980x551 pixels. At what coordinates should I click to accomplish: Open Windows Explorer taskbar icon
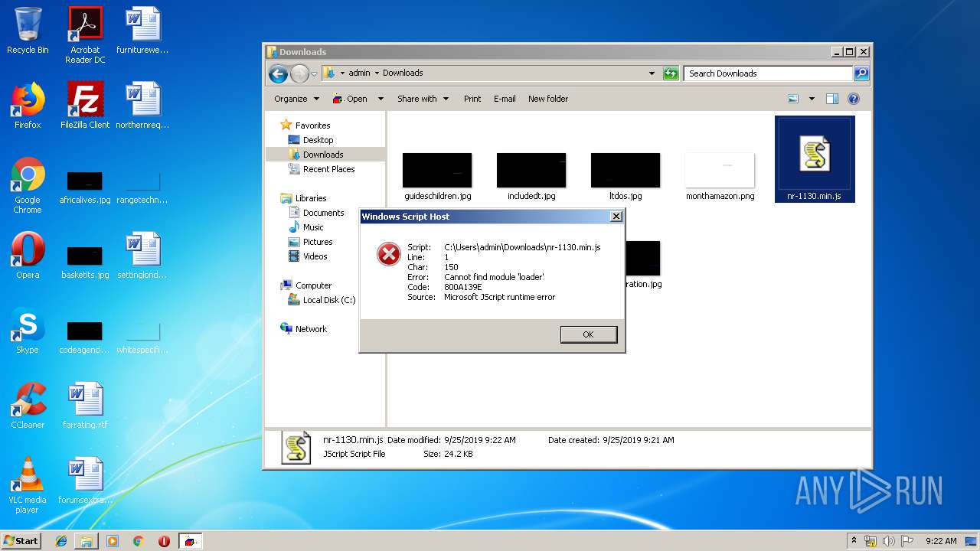pos(87,541)
